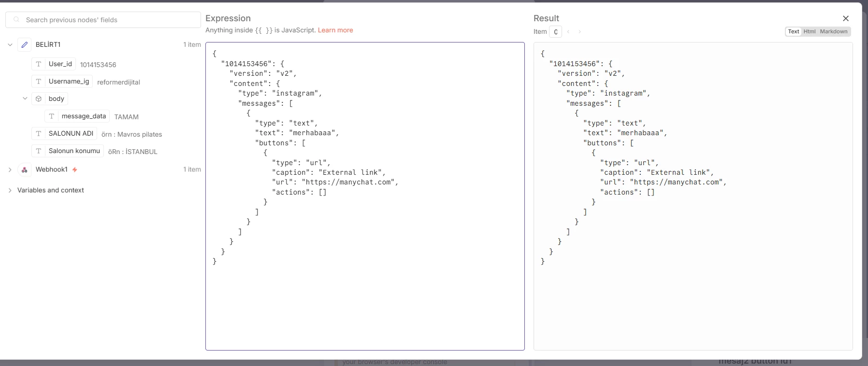
Task: Click the Webhook1 node icon
Action: point(25,169)
